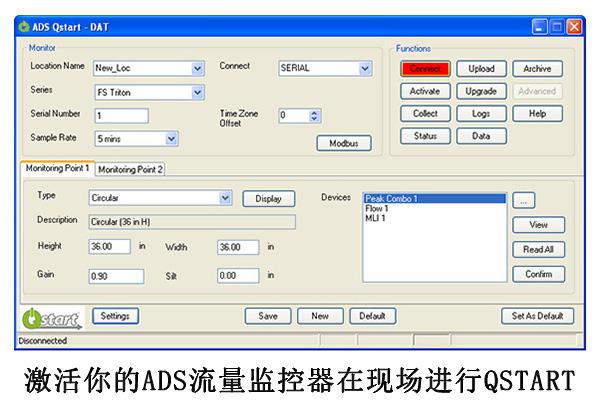Click the Collect button
The width and height of the screenshot is (600, 407).
pyautogui.click(x=425, y=114)
